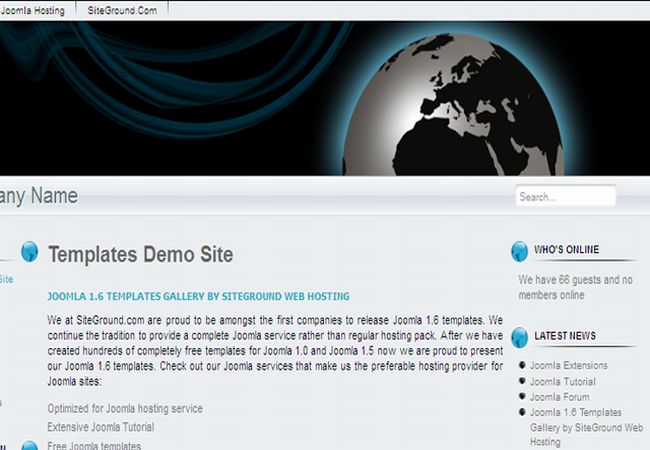Open the Extensive Joomla Tutorial link
The width and height of the screenshot is (650, 450).
pyautogui.click(x=101, y=427)
